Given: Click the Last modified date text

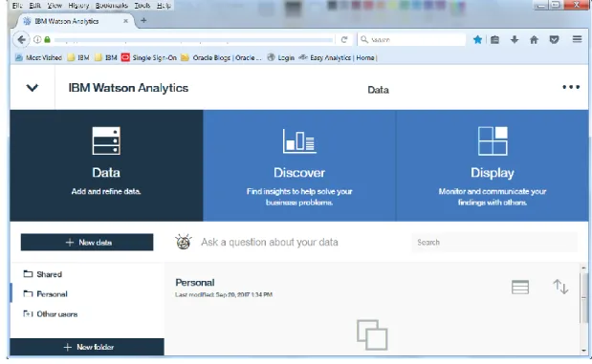Looking at the screenshot, I should pyautogui.click(x=224, y=294).
